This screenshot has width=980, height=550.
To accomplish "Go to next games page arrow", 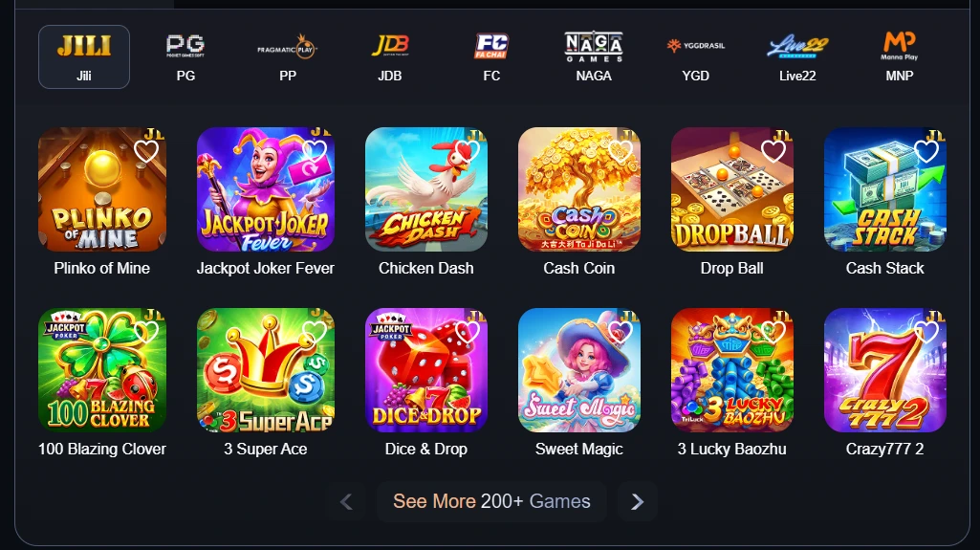I will click(x=637, y=502).
